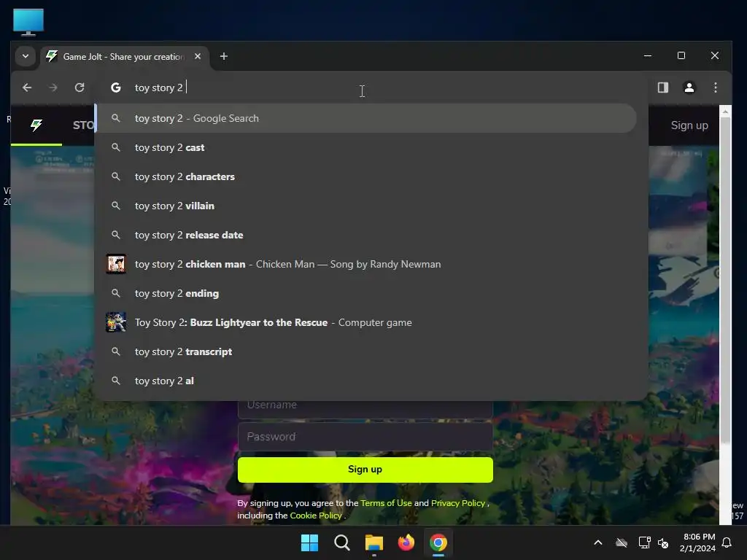The width and height of the screenshot is (747, 560).
Task: Pick 'Buzz Lightyear to the Rescue' suggestion
Action: coord(366,322)
